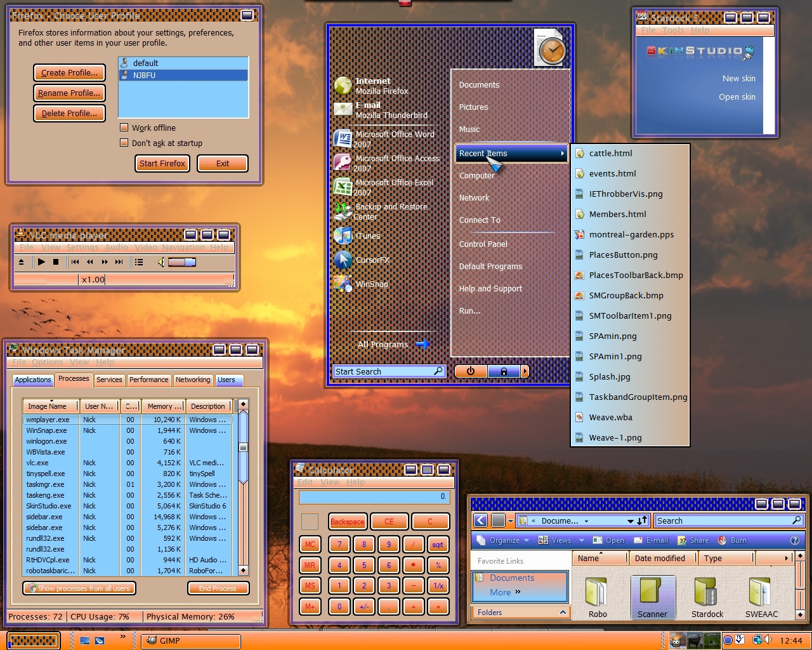Toggle Work offline checkbox

click(x=124, y=128)
